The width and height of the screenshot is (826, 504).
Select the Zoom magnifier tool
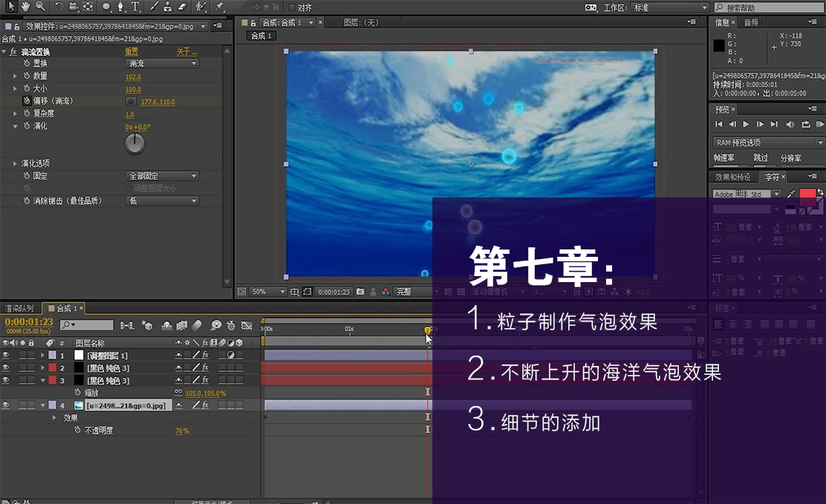click(x=40, y=7)
